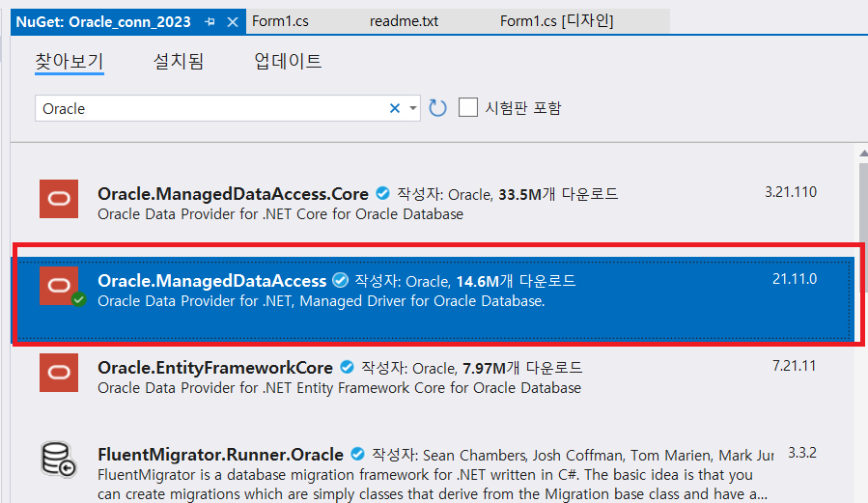Screen dimensions: 868x503
Task: Select the Oracle.EntityFrameworkCore package title
Action: pos(215,368)
